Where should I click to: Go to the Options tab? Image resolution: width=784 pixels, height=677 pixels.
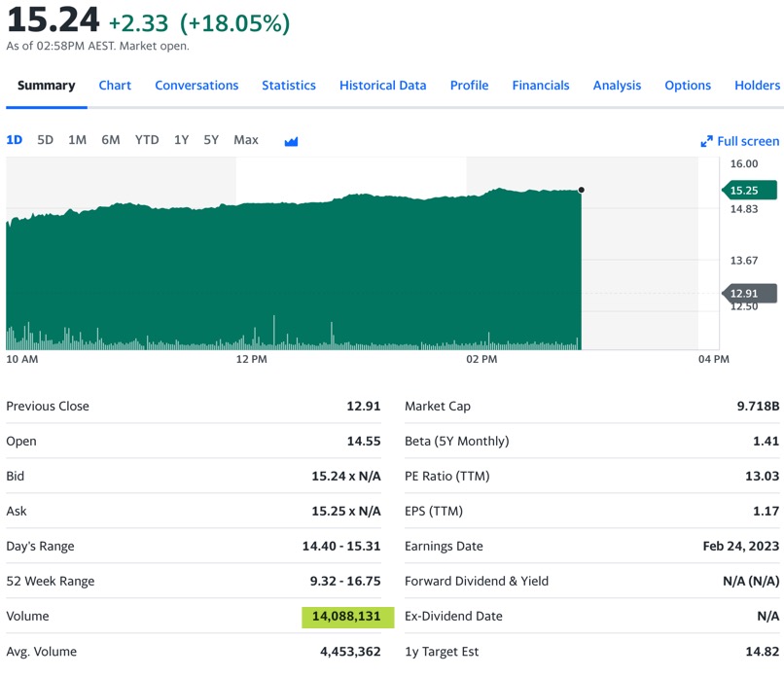[688, 86]
